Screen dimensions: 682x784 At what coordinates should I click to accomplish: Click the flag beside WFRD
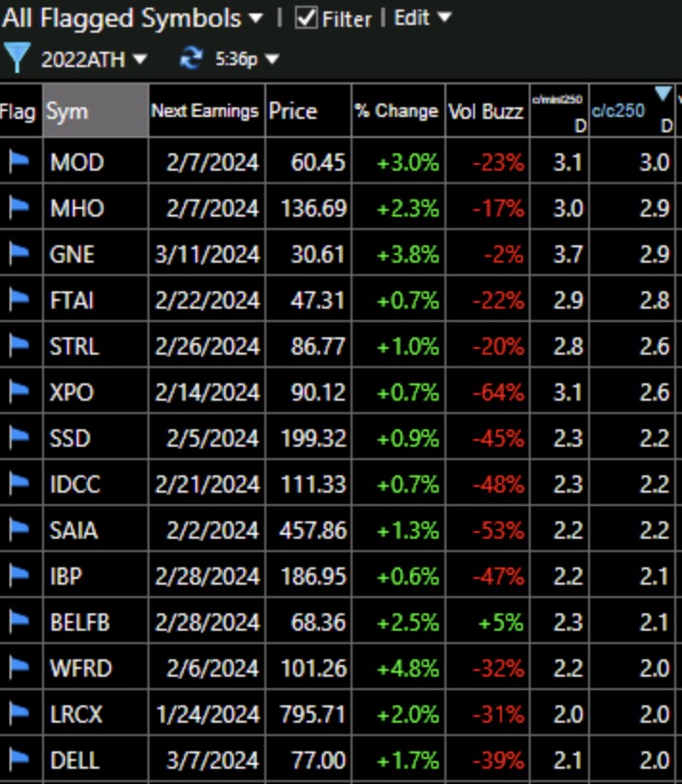[19, 667]
